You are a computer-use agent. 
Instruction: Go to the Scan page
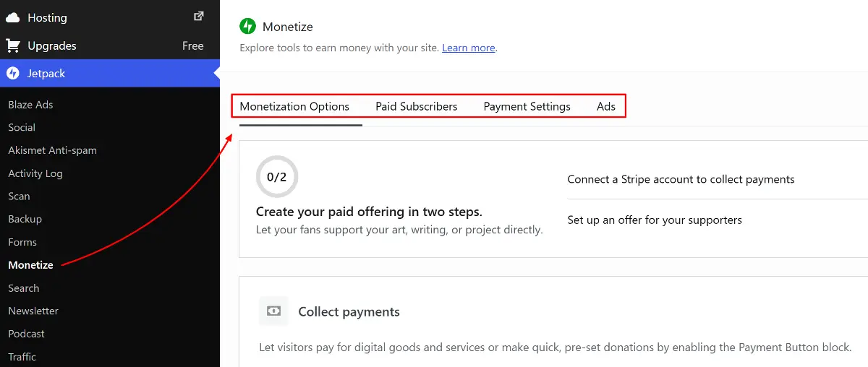(x=19, y=196)
